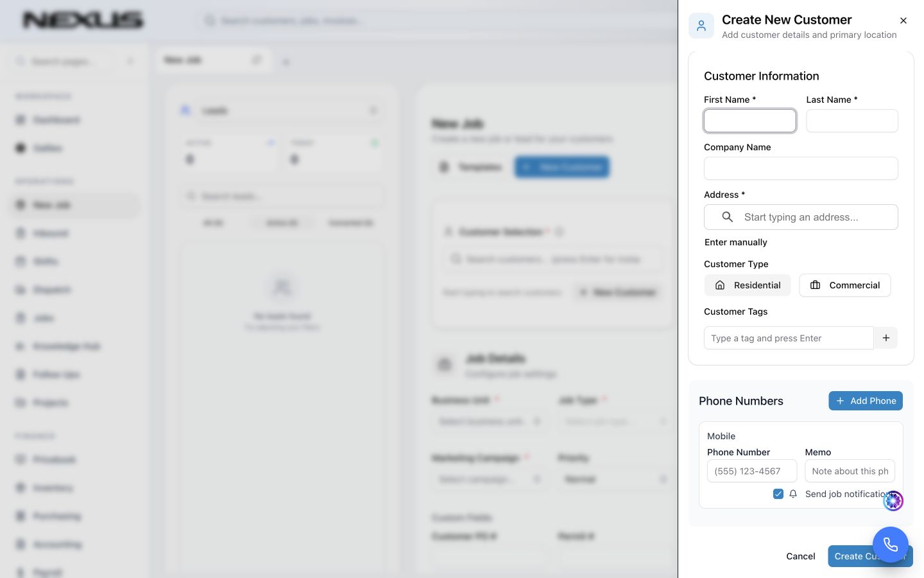Viewport: 924px width, 578px height.
Task: Click the magnifier icon in Address field
Action: pos(727,217)
